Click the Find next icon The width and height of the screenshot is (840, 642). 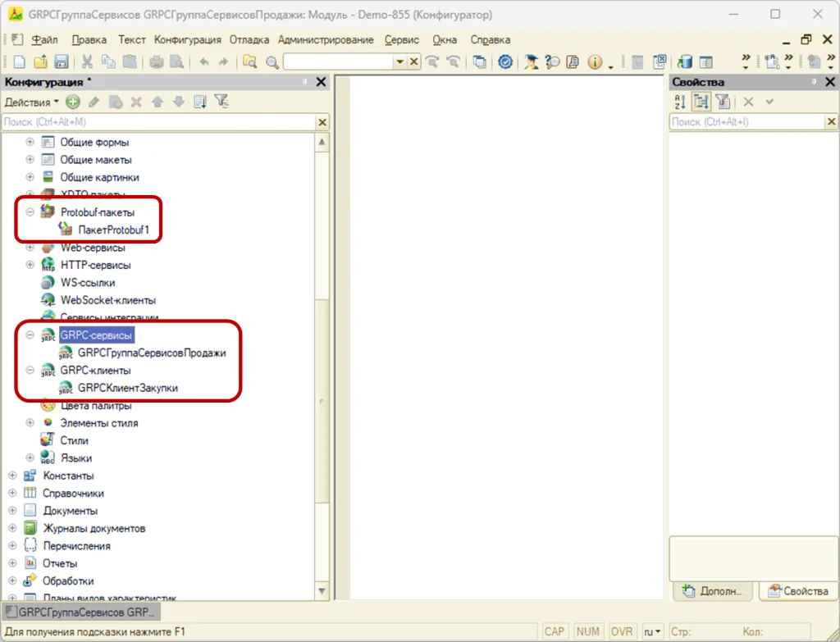pyautogui.click(x=432, y=62)
